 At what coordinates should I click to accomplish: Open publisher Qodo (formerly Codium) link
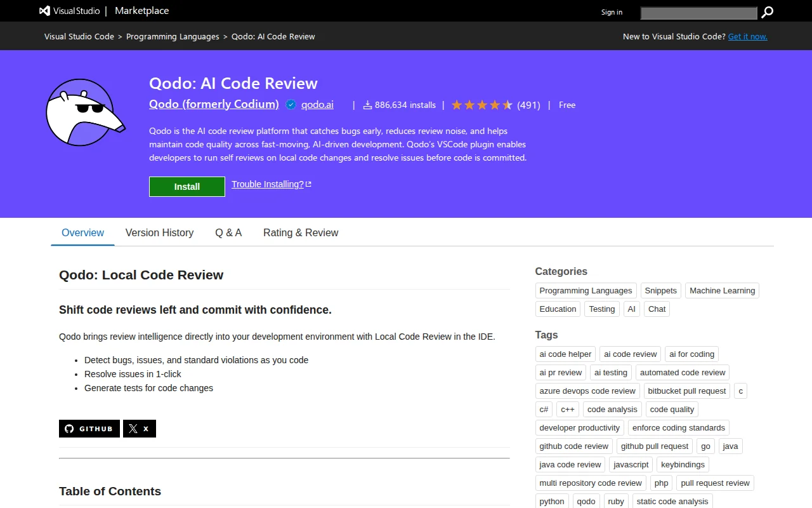click(x=214, y=104)
